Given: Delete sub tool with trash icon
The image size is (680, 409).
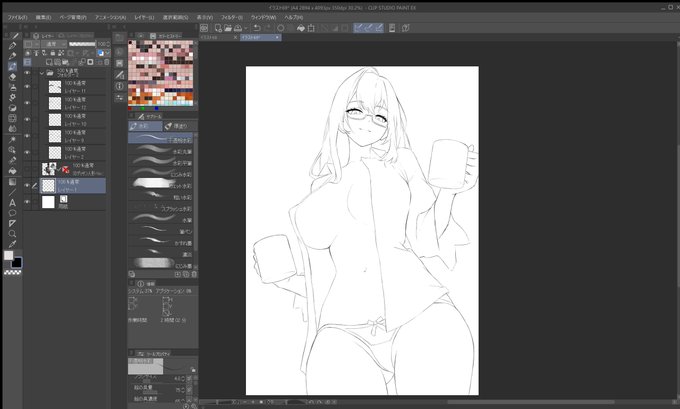Looking at the screenshot, I should (194, 274).
